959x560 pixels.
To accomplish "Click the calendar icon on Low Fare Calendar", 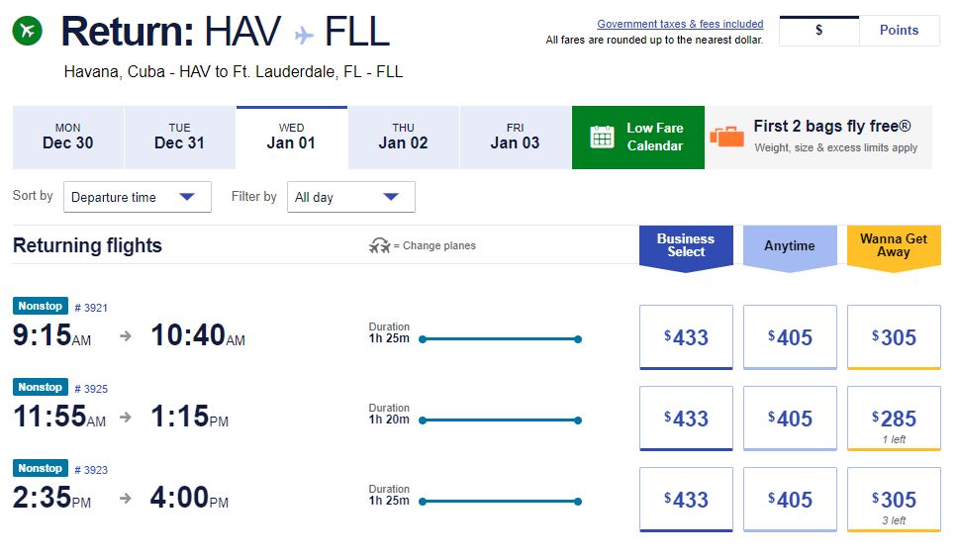I will coord(602,137).
